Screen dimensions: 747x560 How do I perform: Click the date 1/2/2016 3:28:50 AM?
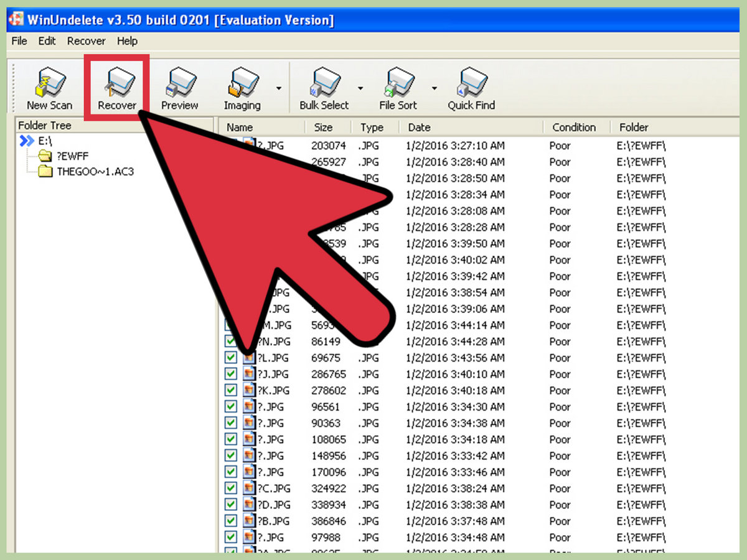pyautogui.click(x=456, y=178)
